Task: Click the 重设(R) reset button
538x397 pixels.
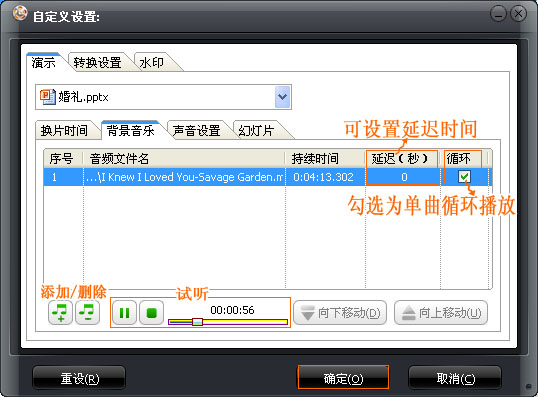Action: [79, 378]
